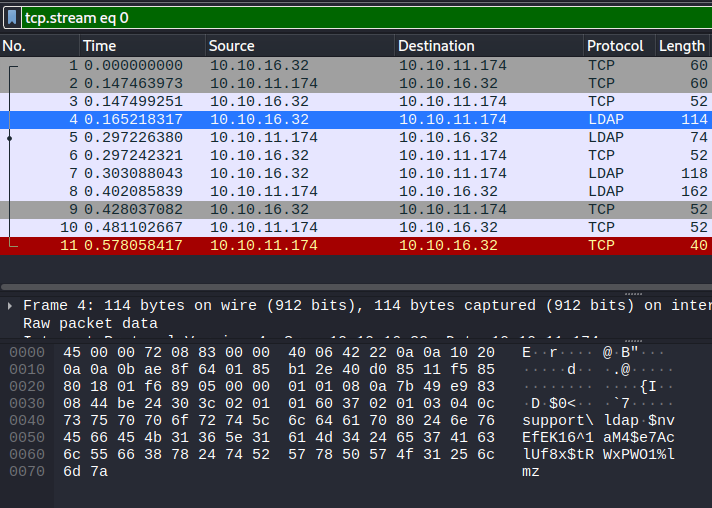Select LDAP packet 8 with length 162
The height and width of the screenshot is (508, 712).
356,192
